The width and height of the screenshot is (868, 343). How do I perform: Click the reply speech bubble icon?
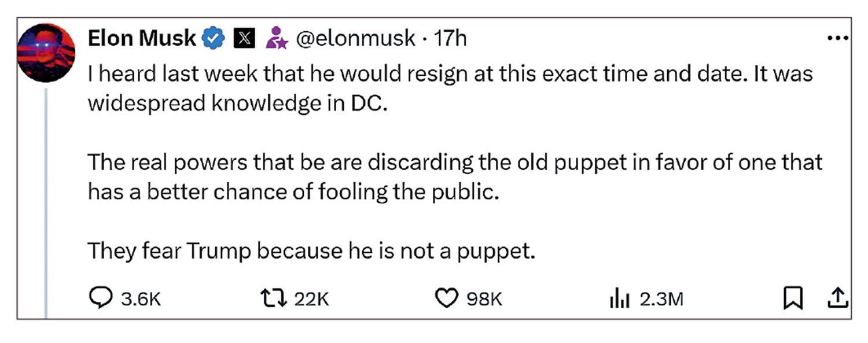[101, 298]
